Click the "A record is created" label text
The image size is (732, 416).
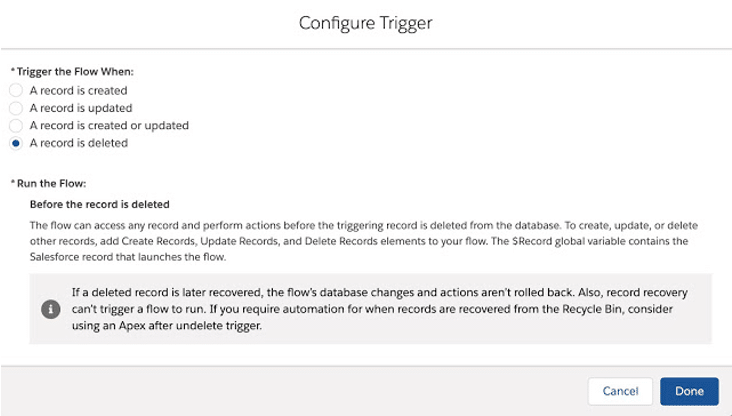[78, 90]
